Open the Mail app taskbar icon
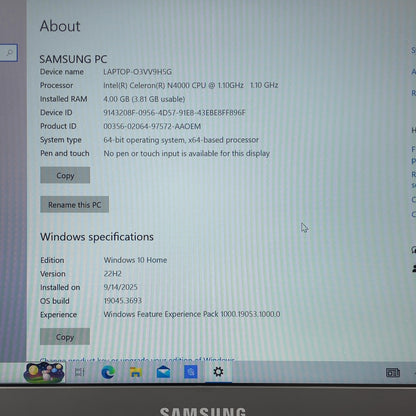 [x=163, y=372]
